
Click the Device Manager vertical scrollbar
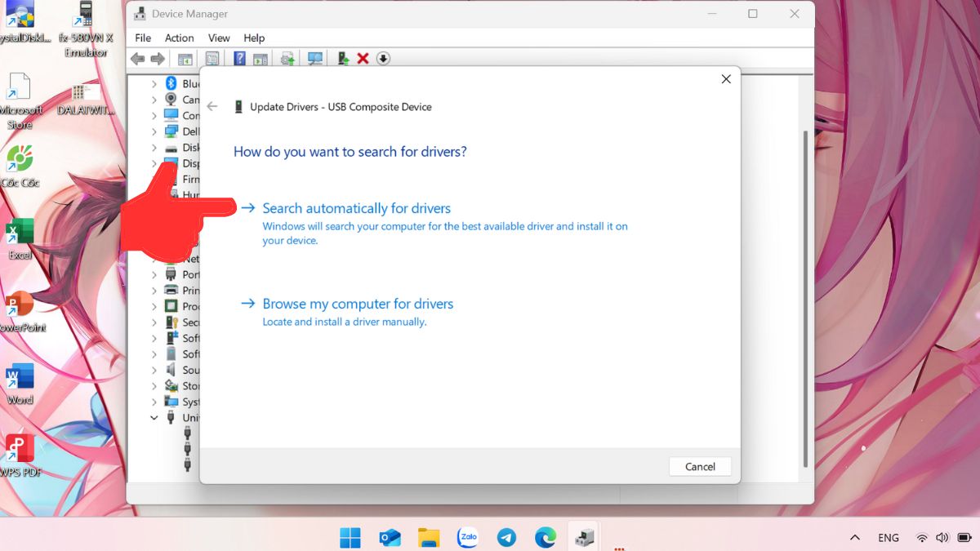tap(807, 298)
